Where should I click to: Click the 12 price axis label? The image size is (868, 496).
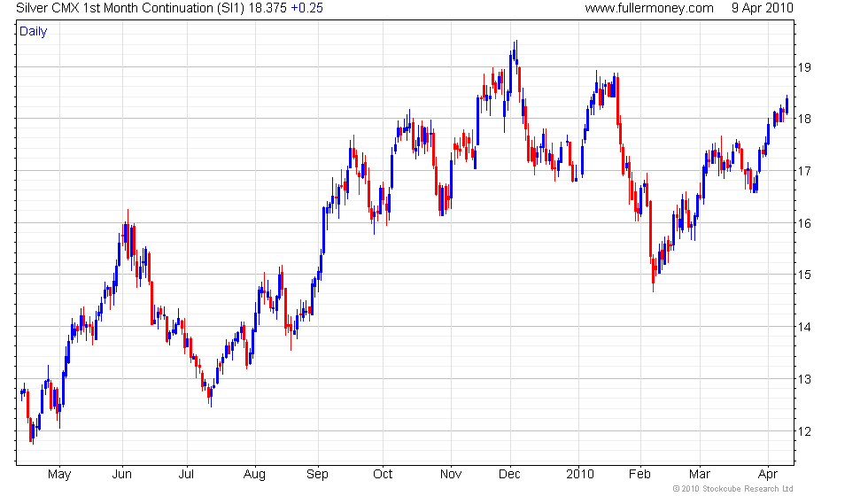tap(804, 432)
